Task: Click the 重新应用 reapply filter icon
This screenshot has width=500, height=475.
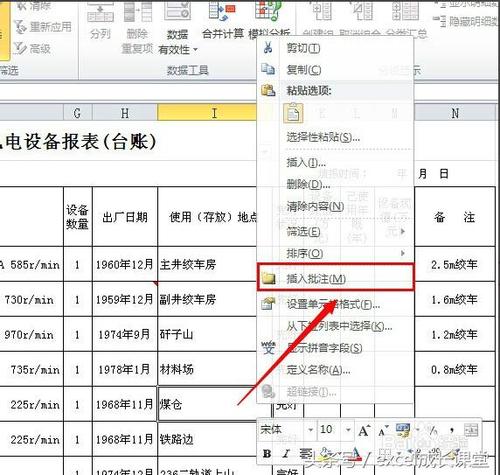Action: click(21, 27)
